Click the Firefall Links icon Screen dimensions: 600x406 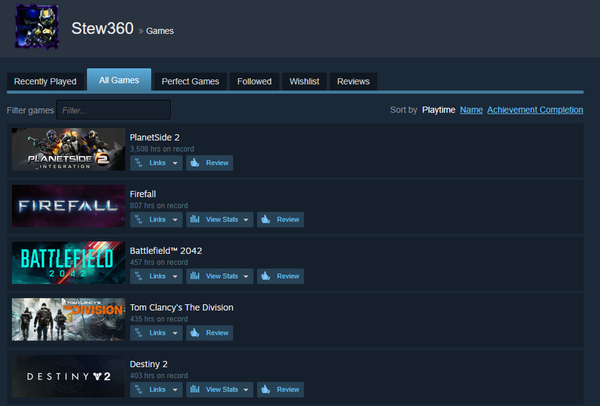(x=139, y=219)
